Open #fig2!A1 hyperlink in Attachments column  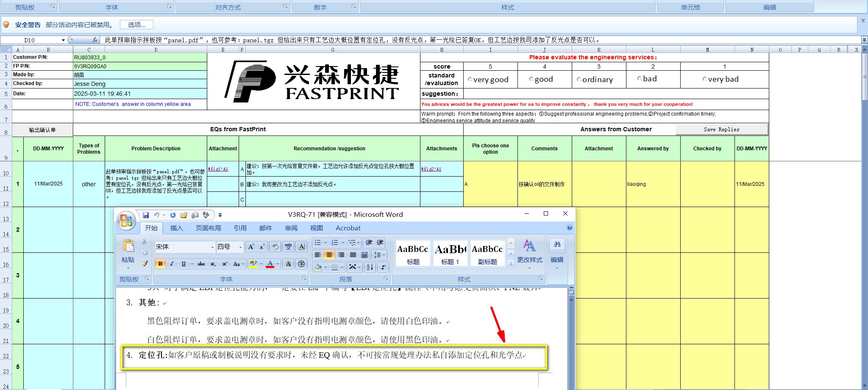pyautogui.click(x=431, y=169)
